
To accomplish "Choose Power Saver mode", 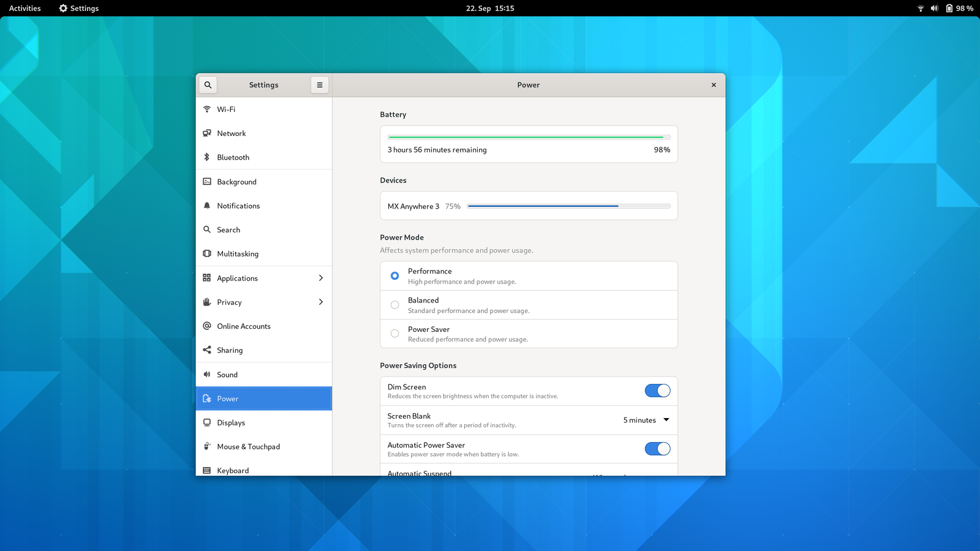I will coord(394,333).
